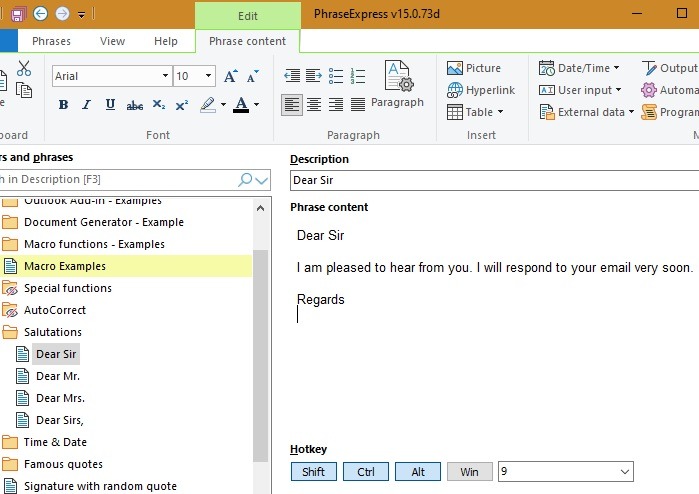
Task: Click the Edit contextual tab header
Action: point(248,16)
